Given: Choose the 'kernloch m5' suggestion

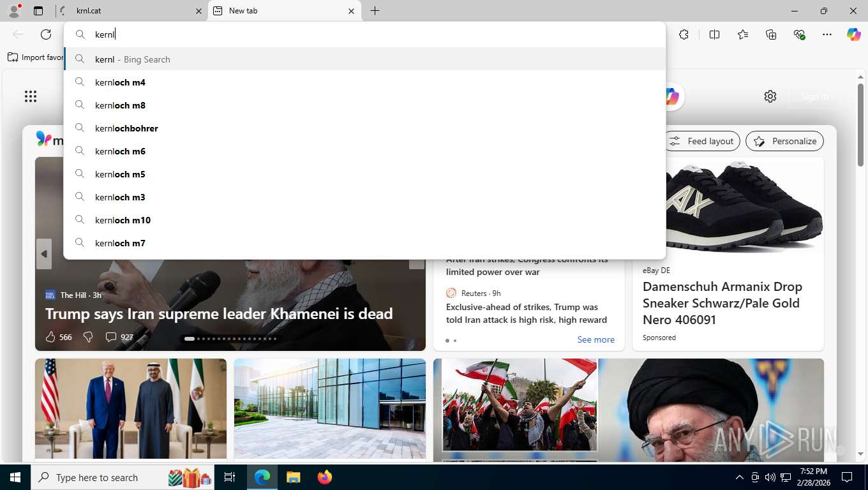Looking at the screenshot, I should (364, 174).
